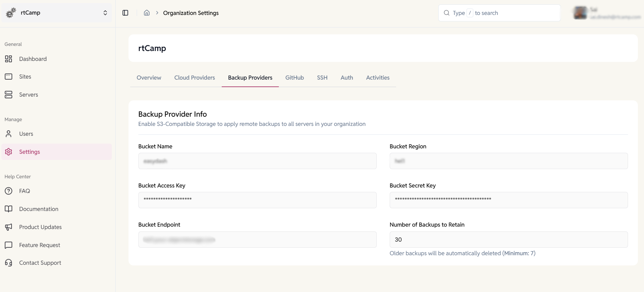The image size is (644, 292).
Task: Open the FAQ help page
Action: (24, 191)
